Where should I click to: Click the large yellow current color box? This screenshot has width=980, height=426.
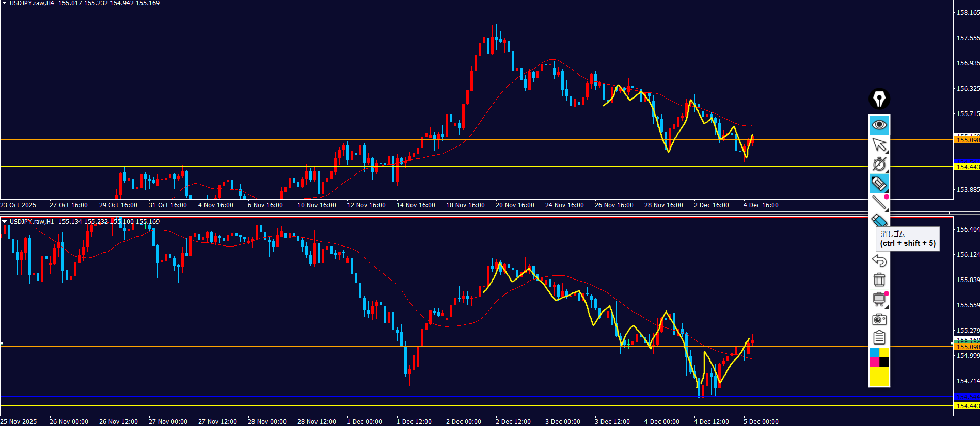pos(879,377)
